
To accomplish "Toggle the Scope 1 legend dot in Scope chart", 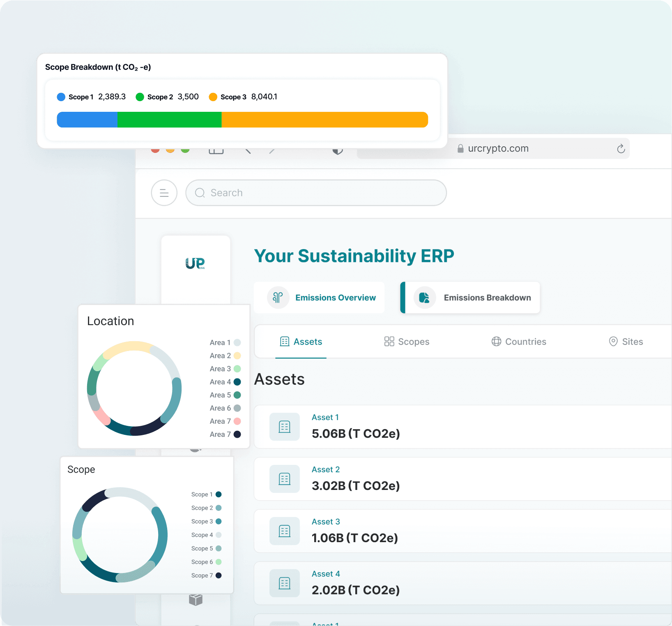I will 219,494.
